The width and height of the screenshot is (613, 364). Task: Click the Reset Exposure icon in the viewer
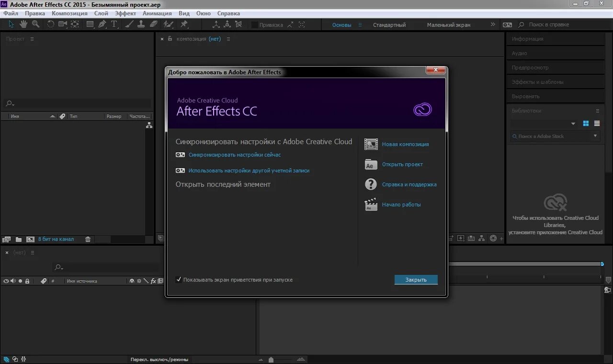[493, 238]
